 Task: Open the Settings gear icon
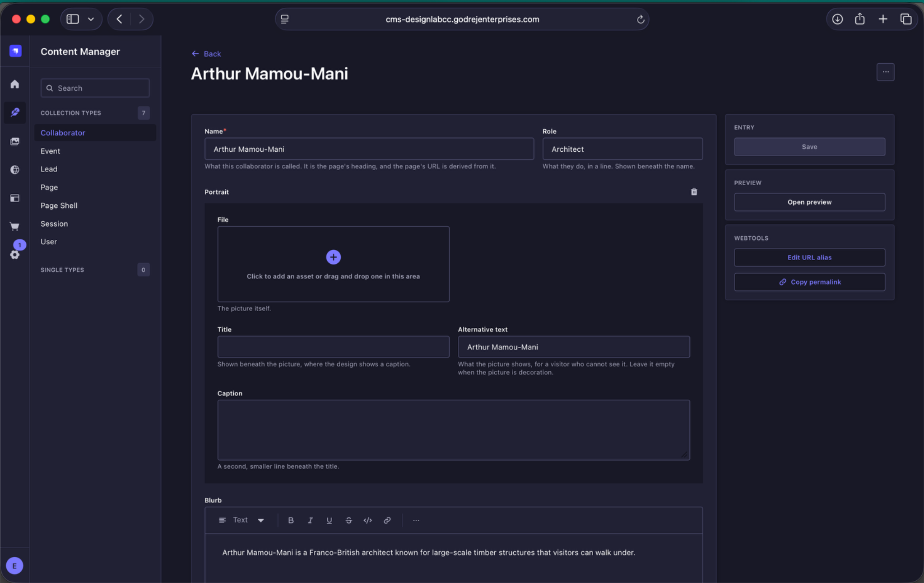click(x=15, y=255)
